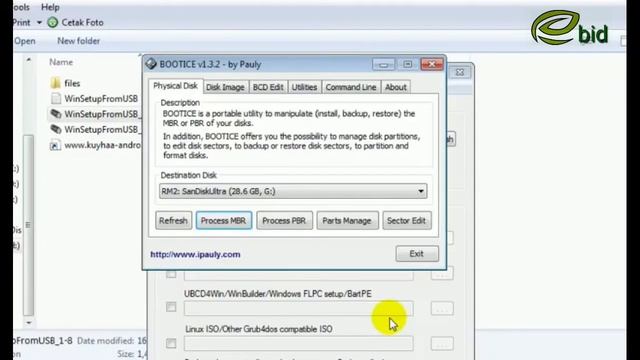
Task: Select the WinSetupFromUSB text file icon
Action: point(56,98)
